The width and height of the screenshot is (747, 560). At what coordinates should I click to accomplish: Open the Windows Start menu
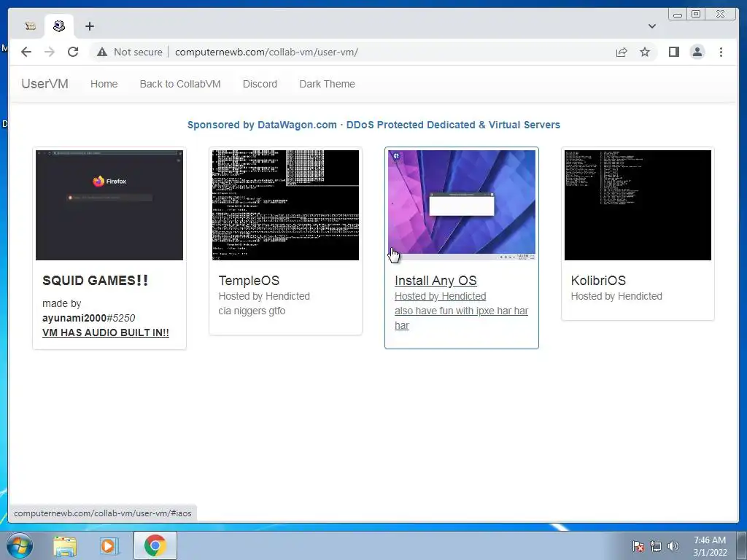coord(20,545)
